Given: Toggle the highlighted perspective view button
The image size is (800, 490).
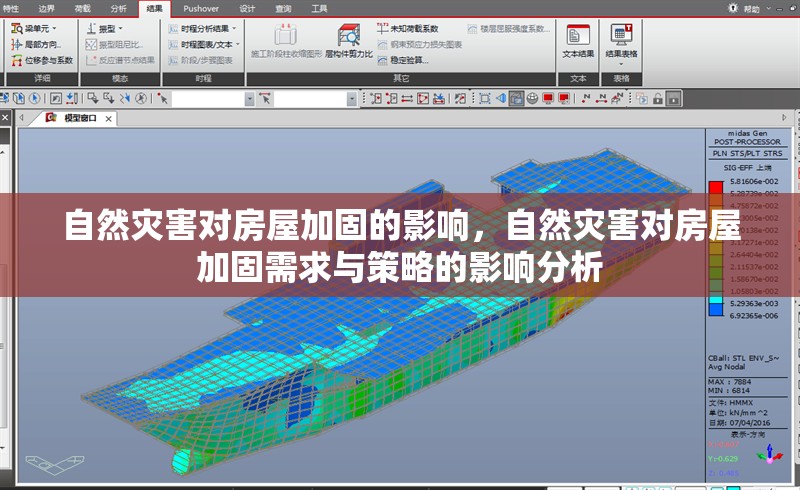Looking at the screenshot, I should [516, 98].
